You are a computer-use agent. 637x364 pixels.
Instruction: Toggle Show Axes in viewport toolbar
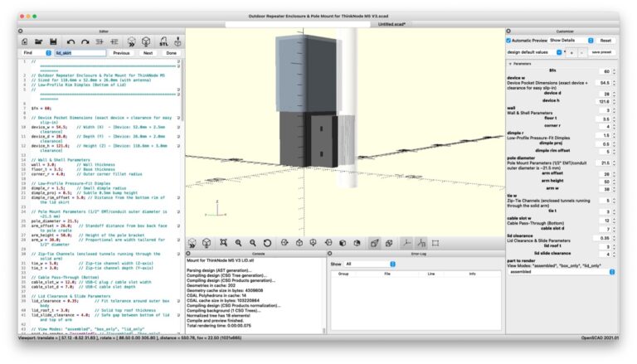[x=406, y=243]
